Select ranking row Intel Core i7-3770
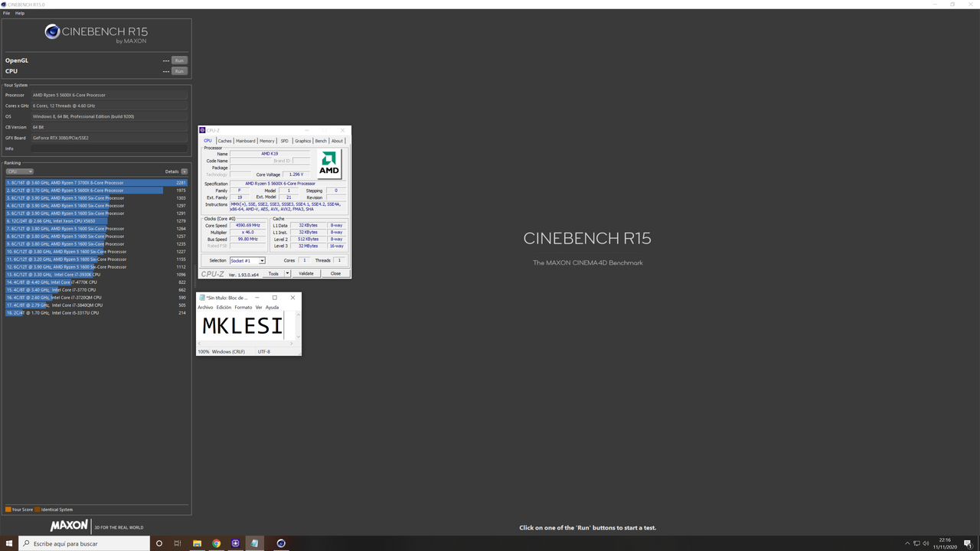Screen dimensions: 980x551 coord(96,290)
